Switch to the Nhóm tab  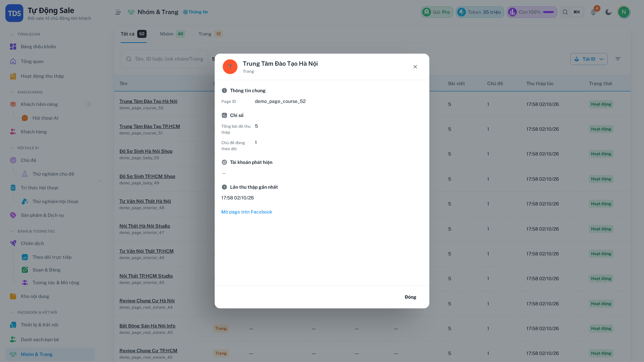point(172,34)
